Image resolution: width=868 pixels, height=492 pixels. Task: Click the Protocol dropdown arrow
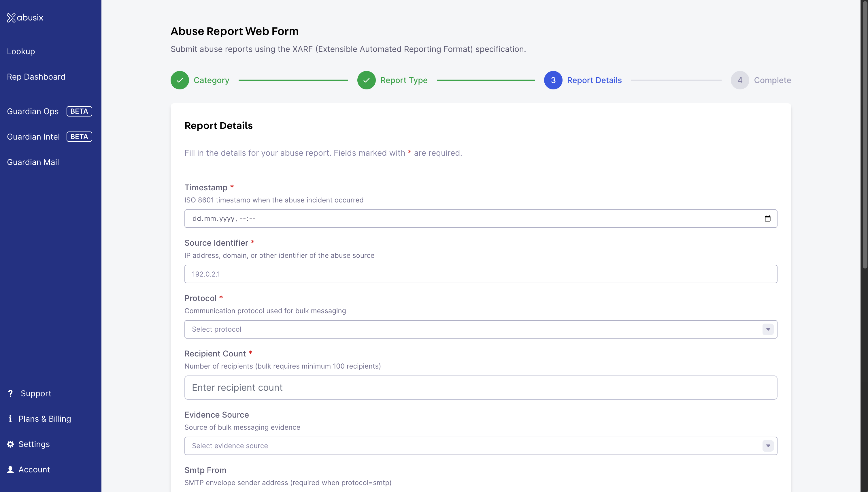click(768, 329)
